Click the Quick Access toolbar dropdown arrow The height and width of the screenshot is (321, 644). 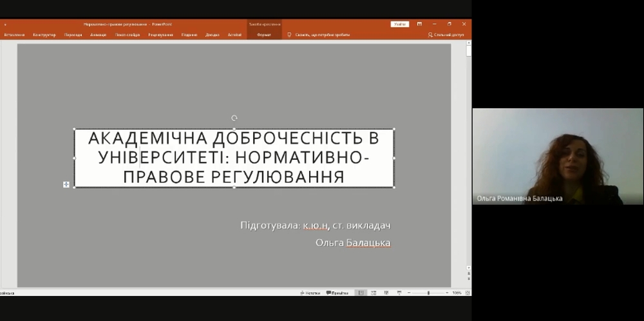pos(5,24)
